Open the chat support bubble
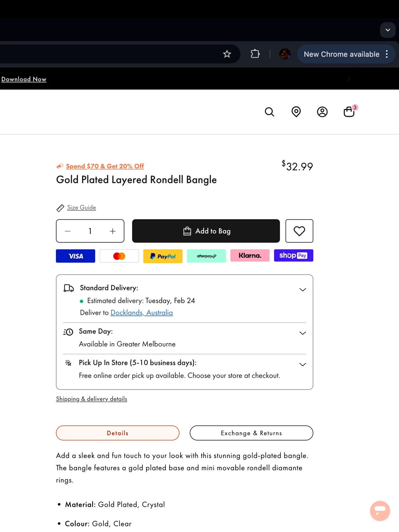The width and height of the screenshot is (399, 532). [x=380, y=511]
